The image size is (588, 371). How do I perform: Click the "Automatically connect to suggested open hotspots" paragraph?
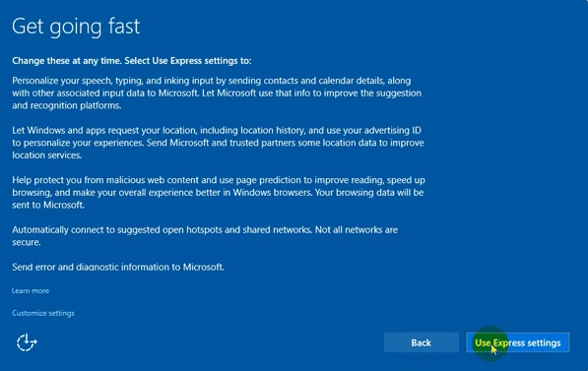click(x=205, y=236)
